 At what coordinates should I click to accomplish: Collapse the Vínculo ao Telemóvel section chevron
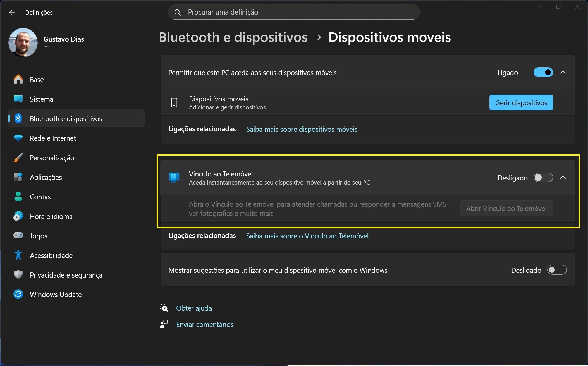point(563,178)
